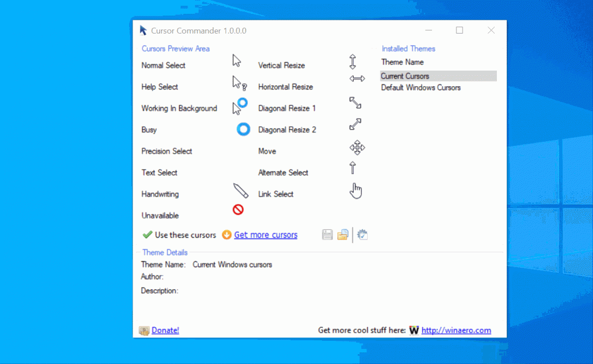
Task: Click the Link Select hand cursor preview
Action: tap(356, 191)
